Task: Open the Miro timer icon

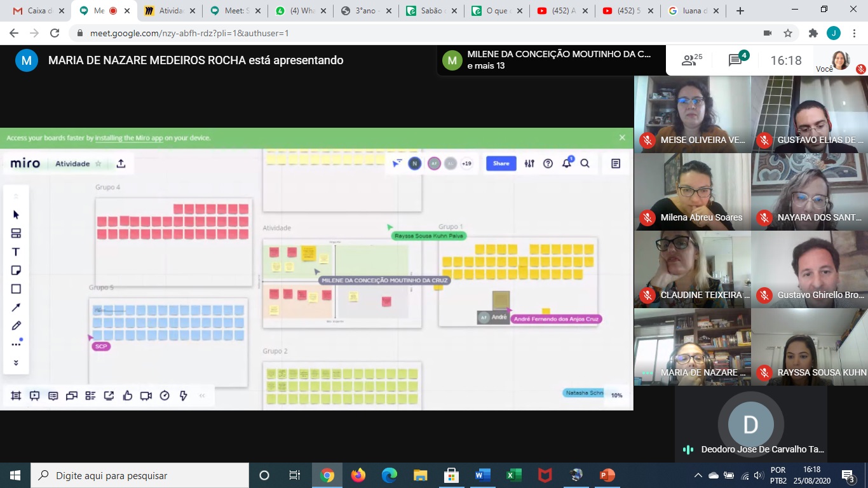Action: click(x=165, y=396)
